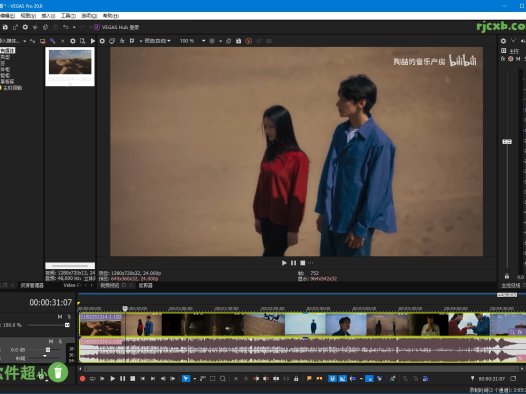
Task: Open the Preview quality dropdown
Action: (x=157, y=41)
